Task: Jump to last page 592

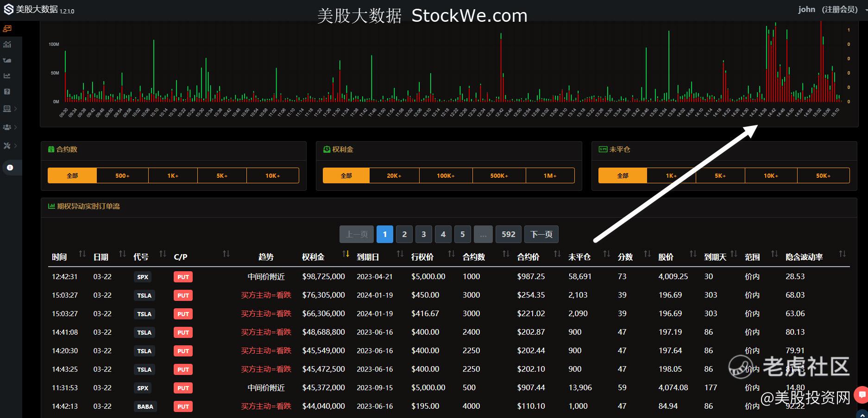Action: pyautogui.click(x=509, y=234)
